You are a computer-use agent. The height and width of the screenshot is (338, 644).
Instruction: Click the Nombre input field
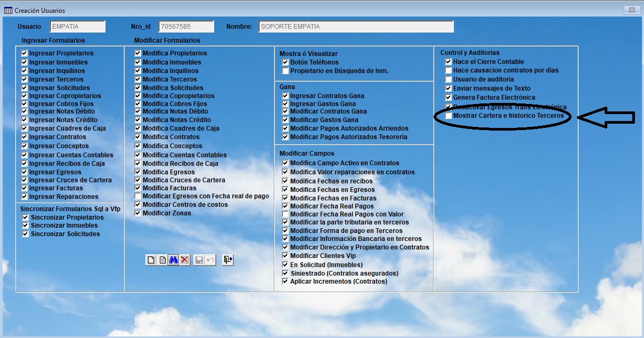(356, 27)
